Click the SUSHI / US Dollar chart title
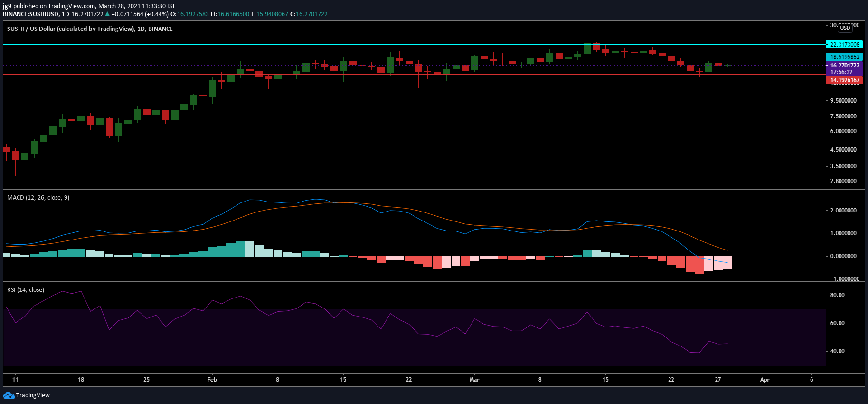The height and width of the screenshot is (404, 868). (x=90, y=29)
